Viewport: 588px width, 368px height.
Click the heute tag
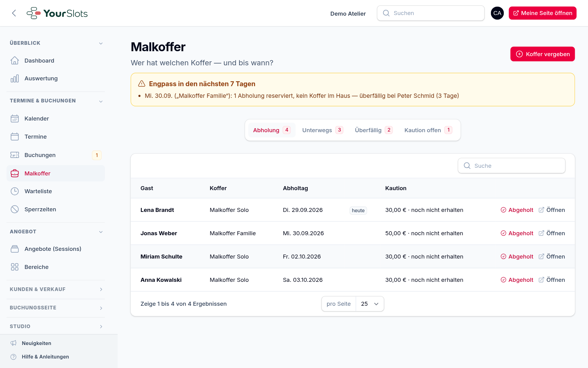[358, 210]
